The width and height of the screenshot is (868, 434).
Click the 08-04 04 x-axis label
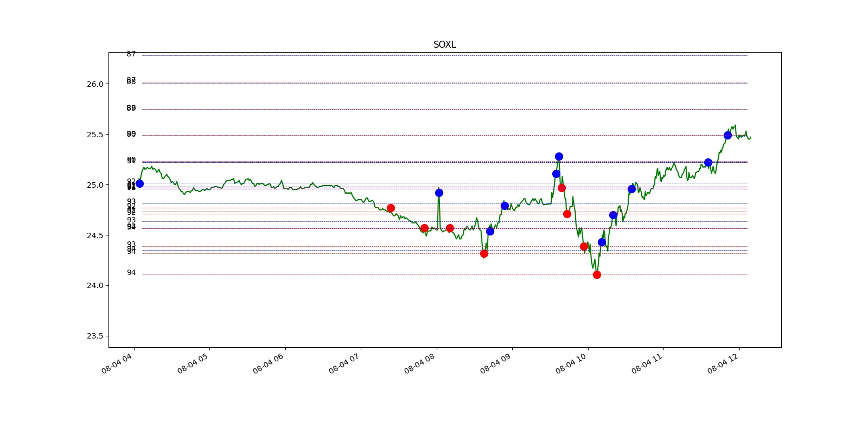(118, 362)
